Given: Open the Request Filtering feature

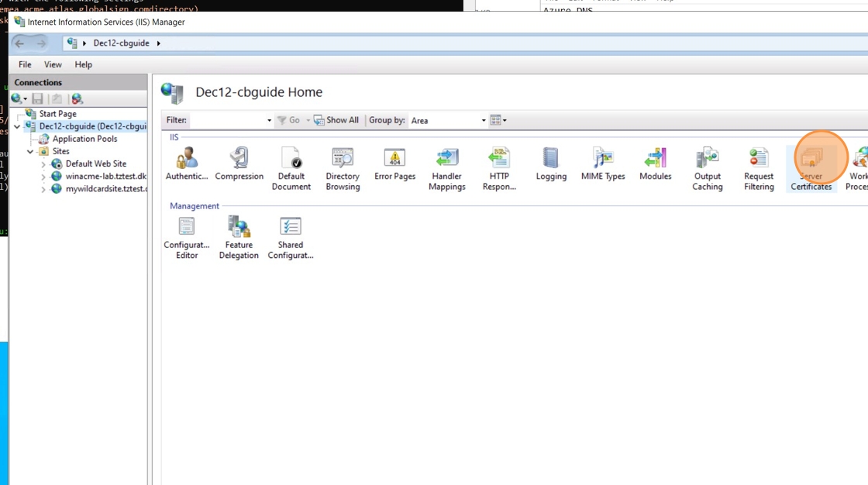Looking at the screenshot, I should [759, 170].
